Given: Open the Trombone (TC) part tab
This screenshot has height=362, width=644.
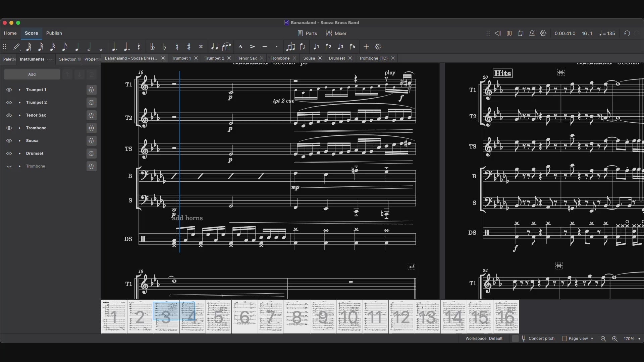Looking at the screenshot, I should 373,58.
